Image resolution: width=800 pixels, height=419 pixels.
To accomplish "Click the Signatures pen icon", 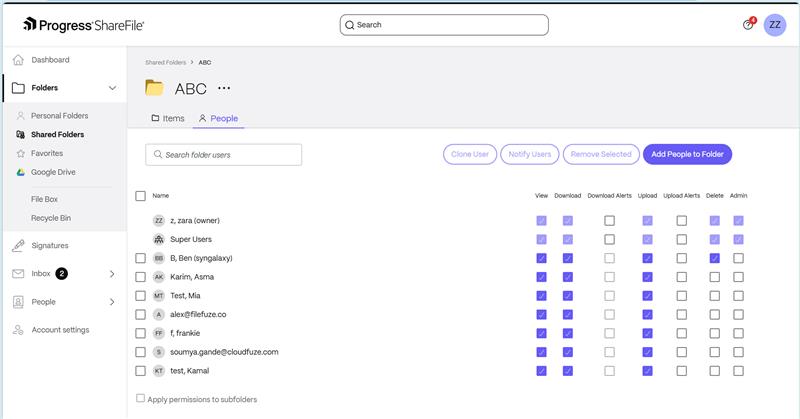I will [x=18, y=245].
